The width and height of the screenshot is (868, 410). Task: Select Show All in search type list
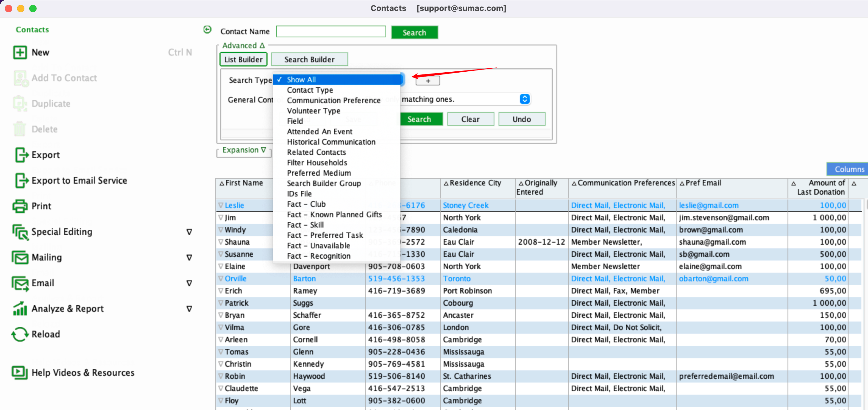tap(336, 80)
